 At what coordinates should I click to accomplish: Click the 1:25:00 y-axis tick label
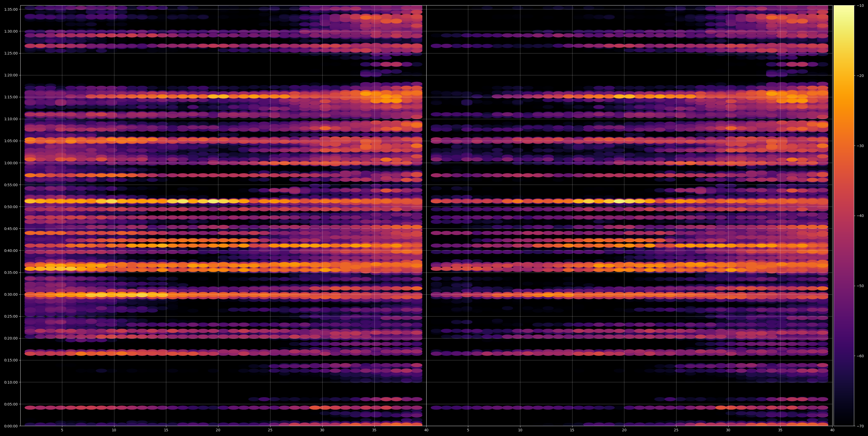pos(11,53)
